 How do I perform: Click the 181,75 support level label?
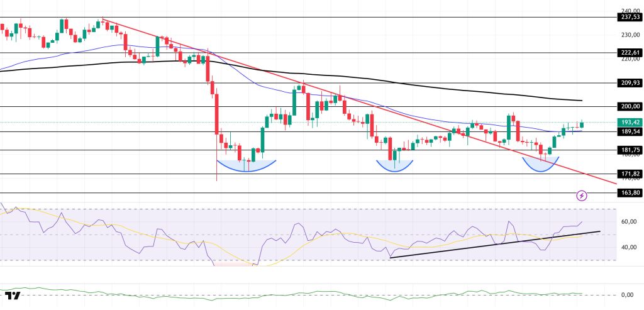(626, 150)
